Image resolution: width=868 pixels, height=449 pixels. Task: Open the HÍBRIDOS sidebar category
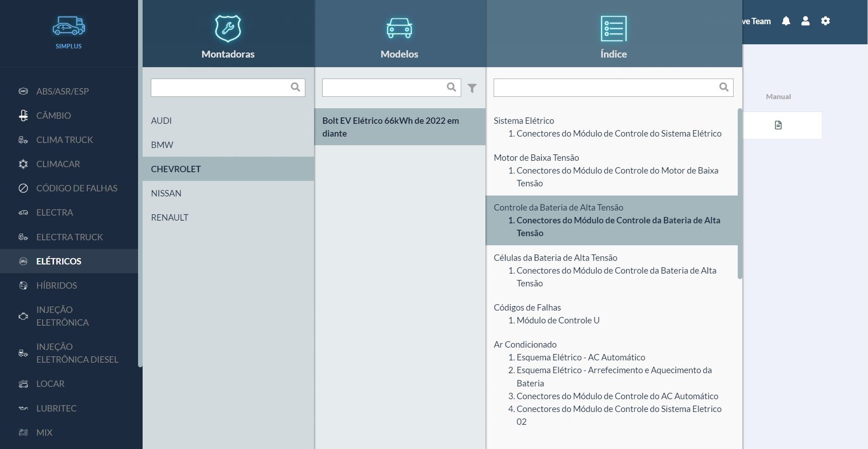click(x=57, y=285)
